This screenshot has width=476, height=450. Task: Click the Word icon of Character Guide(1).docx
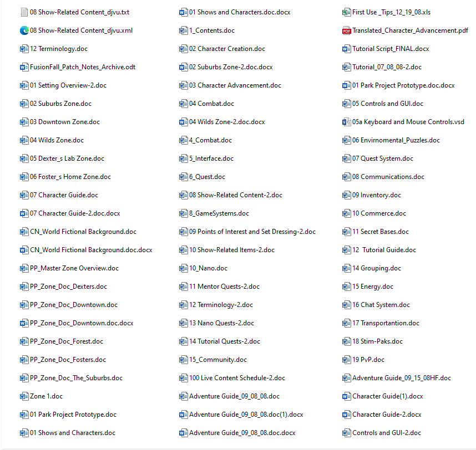click(x=346, y=396)
